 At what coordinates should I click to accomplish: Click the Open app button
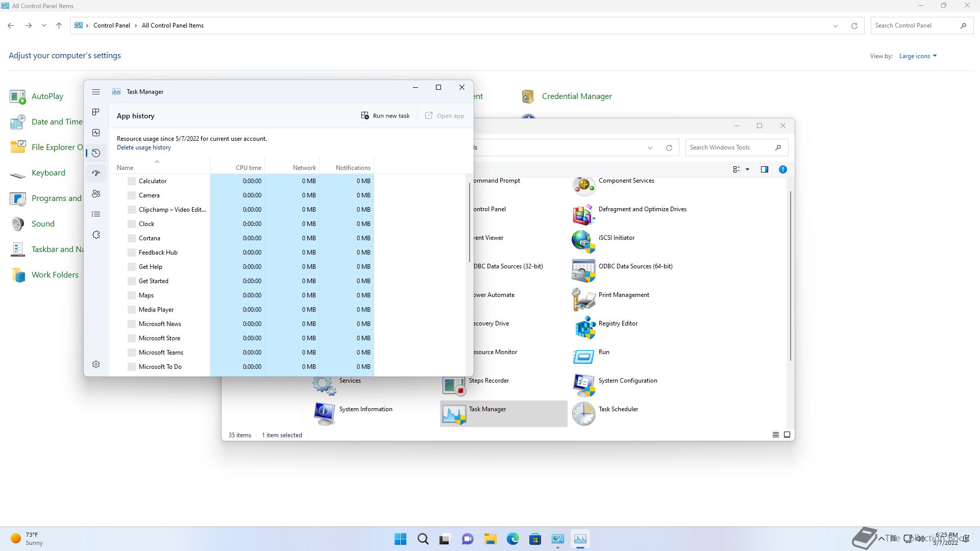click(x=445, y=116)
